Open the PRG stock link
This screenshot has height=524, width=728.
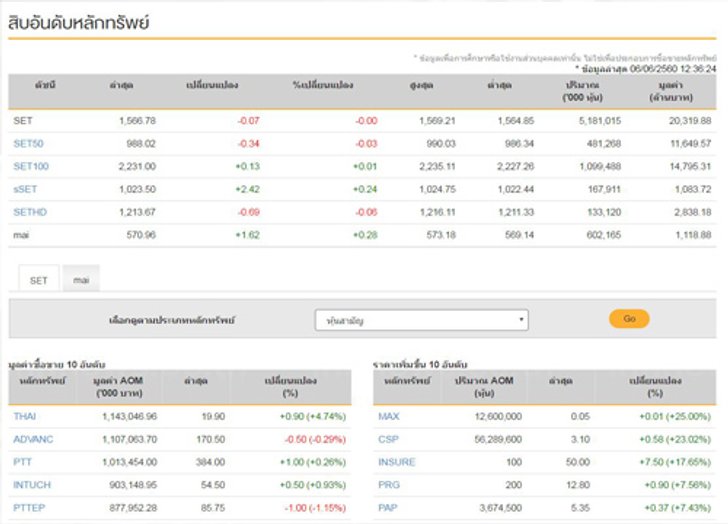[x=389, y=485]
